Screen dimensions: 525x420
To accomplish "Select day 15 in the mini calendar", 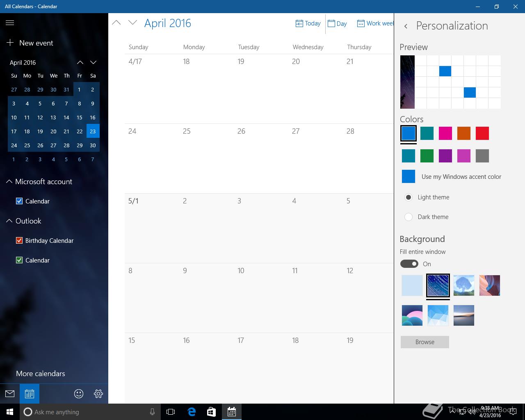I will coord(80,117).
